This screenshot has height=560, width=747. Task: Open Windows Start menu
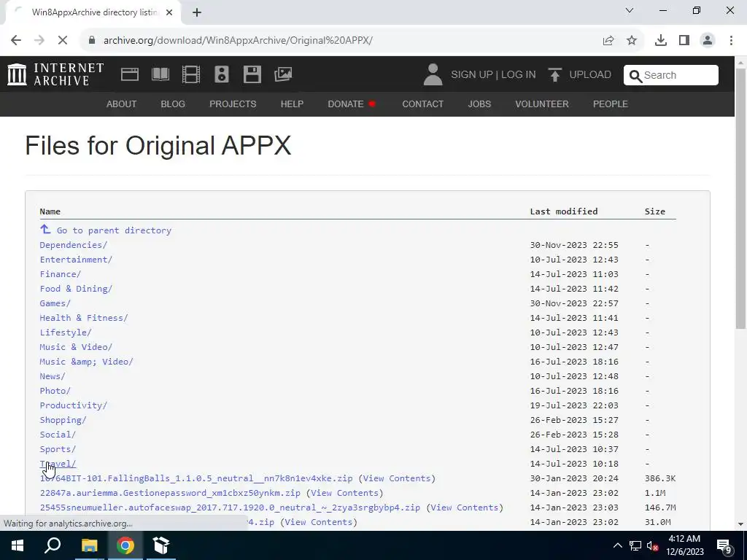[x=18, y=545]
